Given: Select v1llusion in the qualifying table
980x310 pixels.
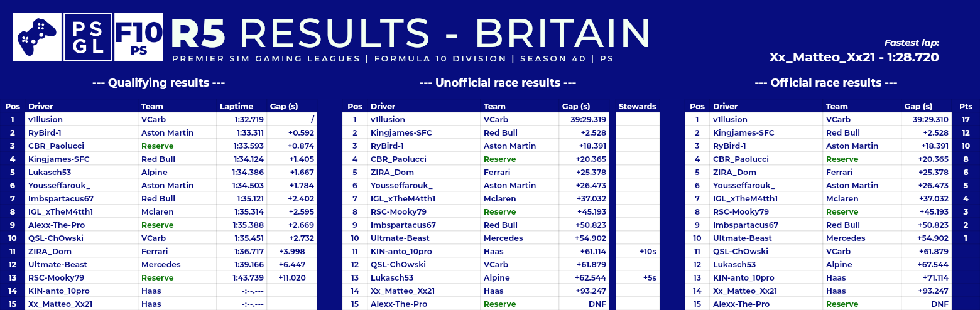Looking at the screenshot, I should point(45,119).
